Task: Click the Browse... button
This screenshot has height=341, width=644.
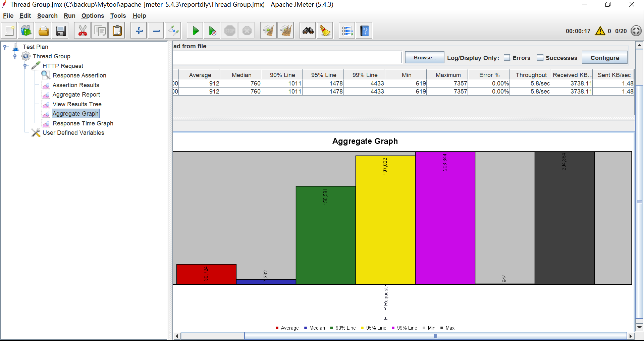Action: tap(425, 58)
